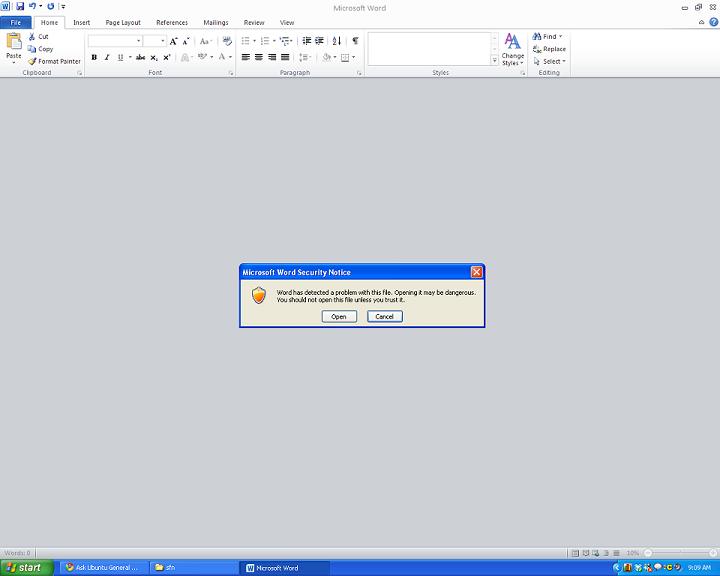Toggle Strikethrough formatting
The height and width of the screenshot is (576, 720).
pyautogui.click(x=141, y=57)
